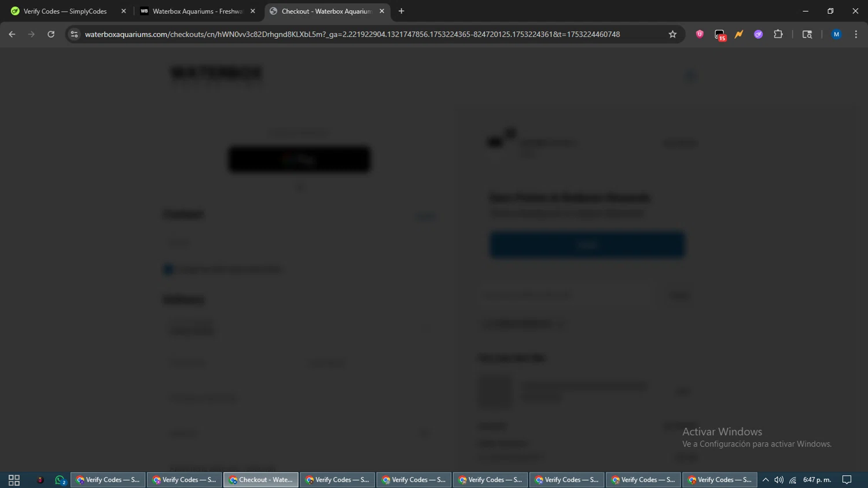Image resolution: width=868 pixels, height=488 pixels.
Task: Open the tab search icon in toolbar
Action: [x=807, y=34]
